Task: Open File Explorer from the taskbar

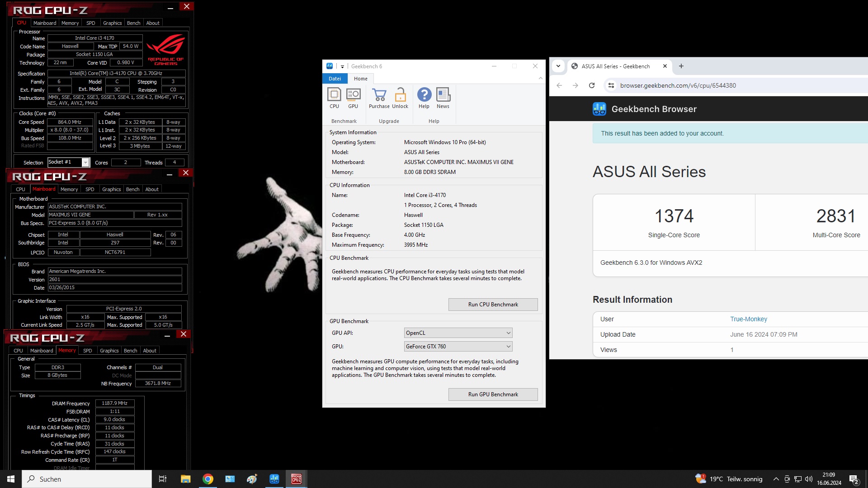Action: 185,479
